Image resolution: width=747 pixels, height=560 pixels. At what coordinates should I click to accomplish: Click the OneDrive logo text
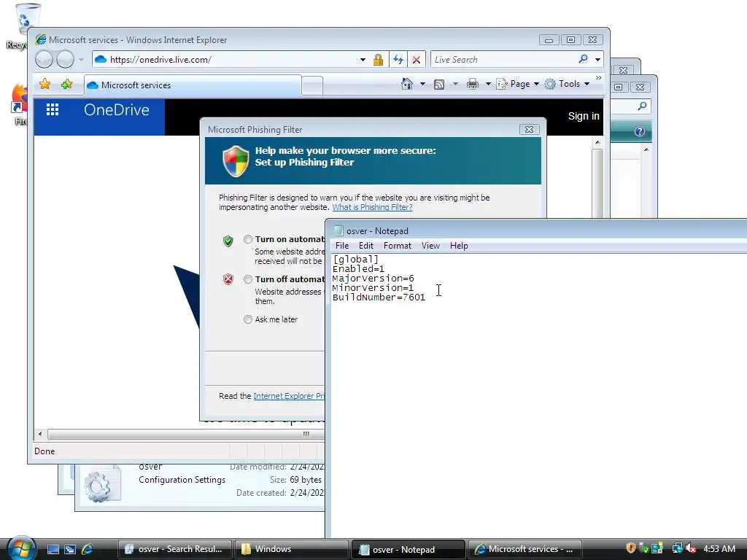click(117, 110)
